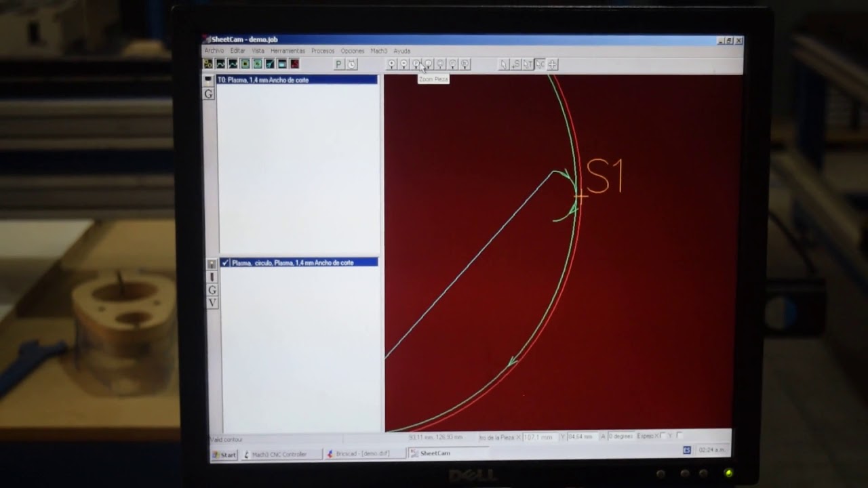868x488 pixels.
Task: Click the second toolbar icon with wavy line
Action: pyautogui.click(x=220, y=64)
